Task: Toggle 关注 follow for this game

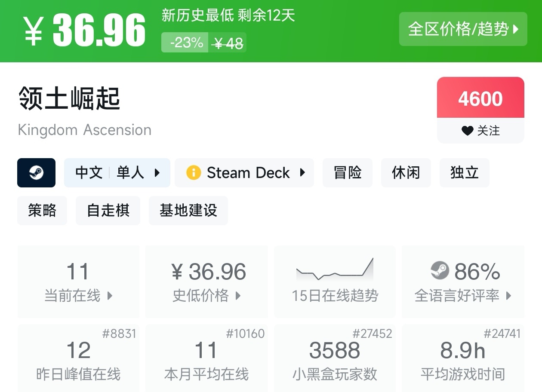Action: pos(480,131)
